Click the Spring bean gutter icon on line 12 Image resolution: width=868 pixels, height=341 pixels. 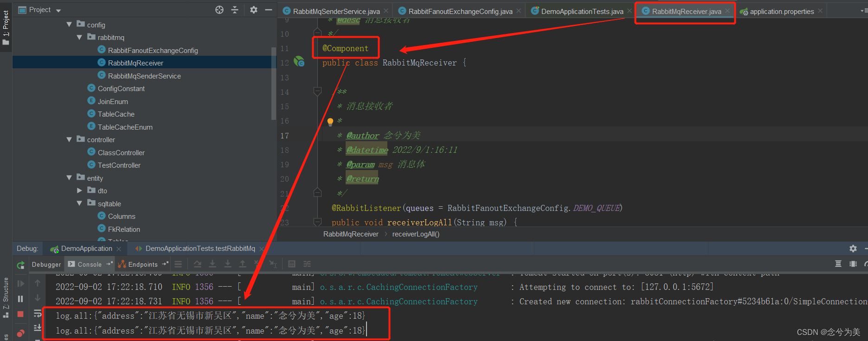click(299, 62)
